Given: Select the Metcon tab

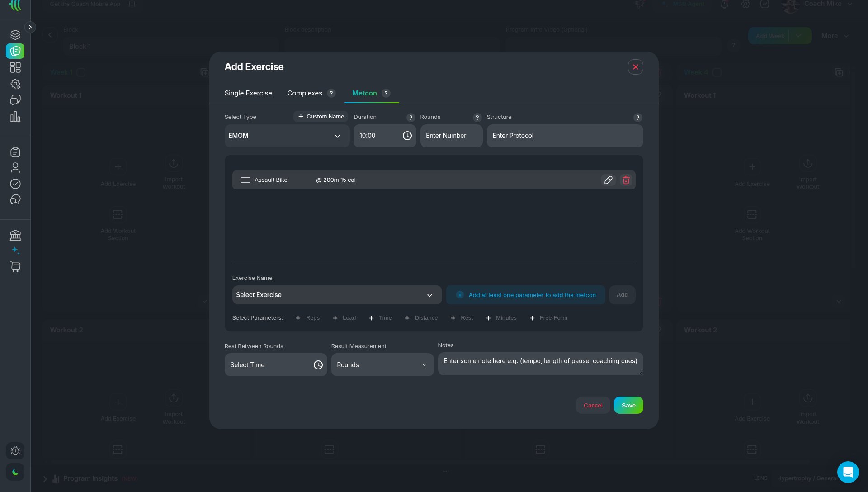Looking at the screenshot, I should pyautogui.click(x=364, y=93).
